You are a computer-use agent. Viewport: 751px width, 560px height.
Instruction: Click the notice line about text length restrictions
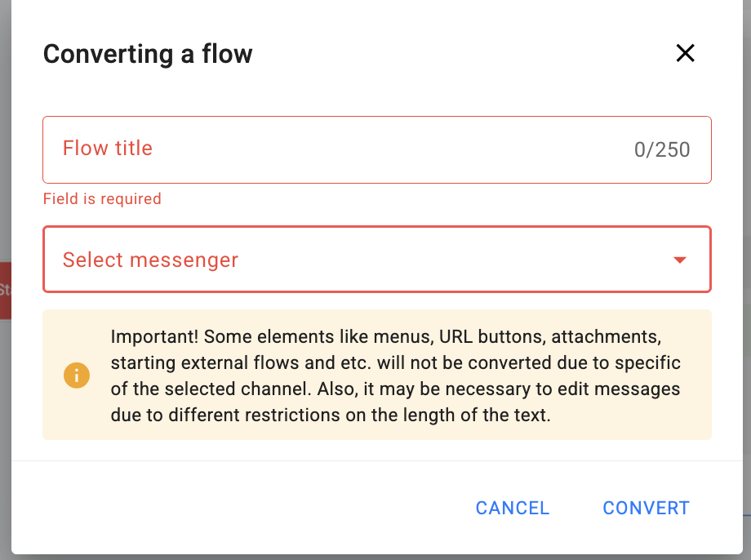coord(331,415)
